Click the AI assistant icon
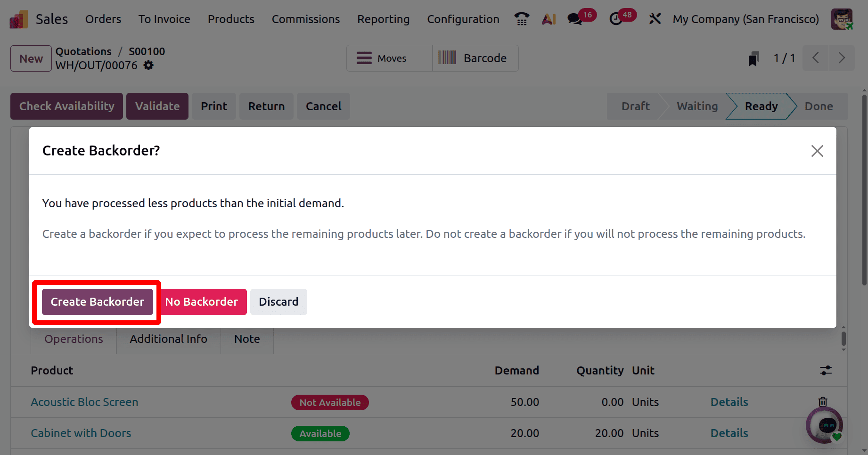 (x=549, y=19)
